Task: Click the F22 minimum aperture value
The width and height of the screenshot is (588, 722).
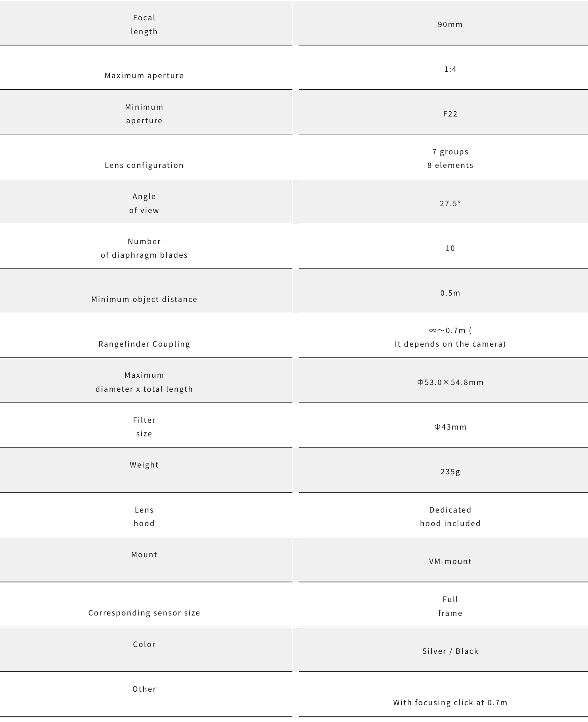Action: tap(450, 114)
